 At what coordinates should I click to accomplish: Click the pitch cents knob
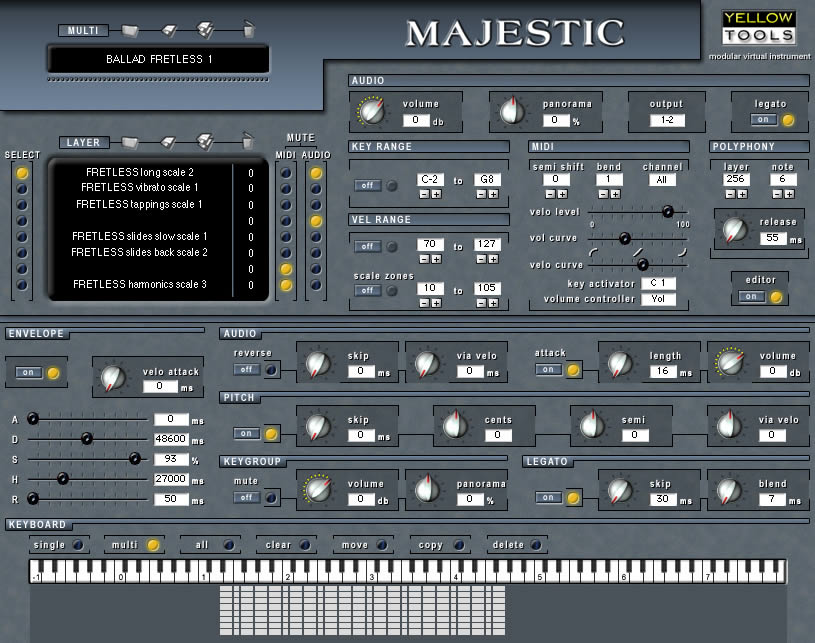tap(455, 426)
